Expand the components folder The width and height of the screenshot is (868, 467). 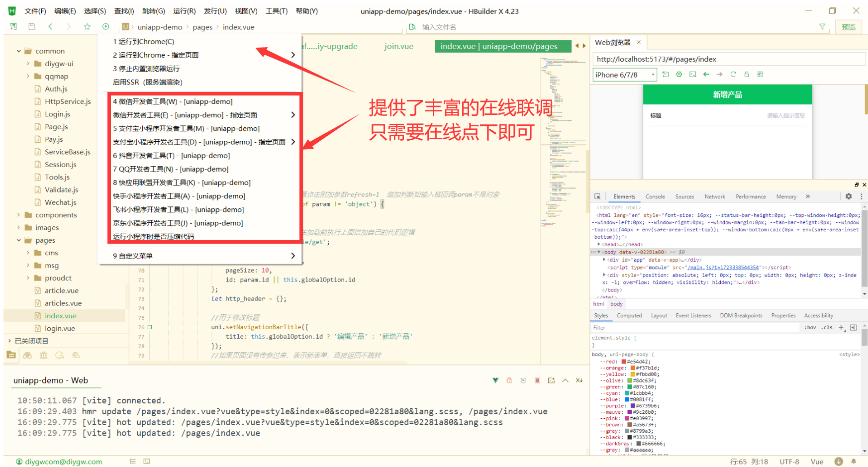click(x=19, y=215)
